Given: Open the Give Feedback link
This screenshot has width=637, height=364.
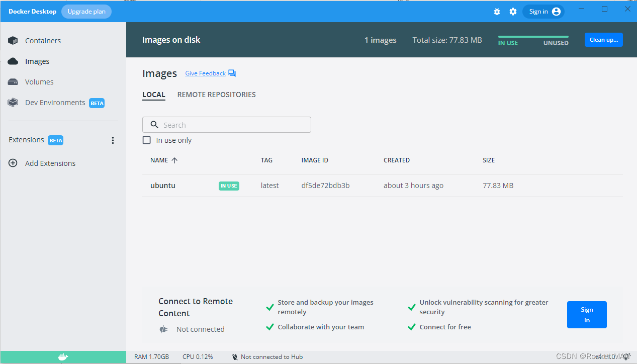Looking at the screenshot, I should click(205, 73).
